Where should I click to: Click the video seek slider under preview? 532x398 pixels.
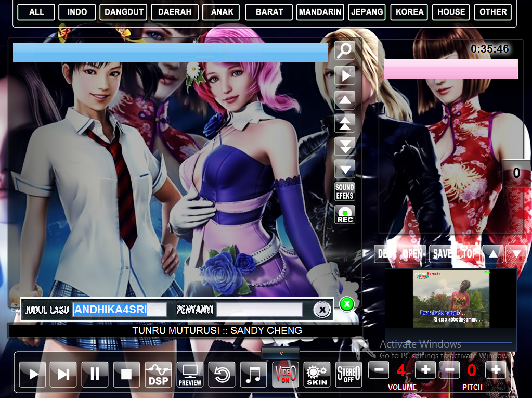tap(450, 343)
